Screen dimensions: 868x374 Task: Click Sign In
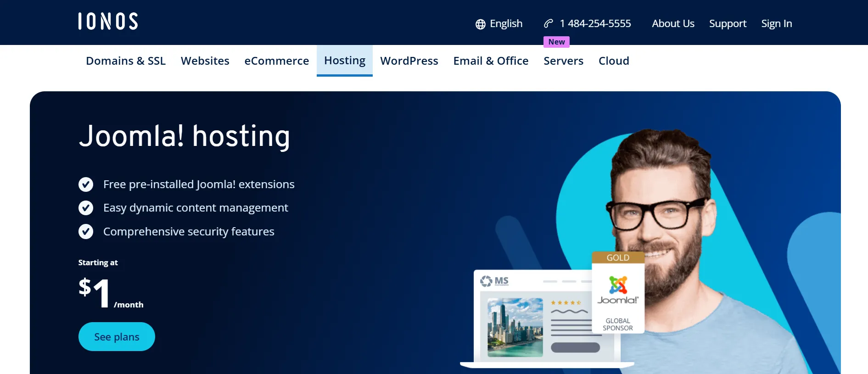tap(777, 24)
